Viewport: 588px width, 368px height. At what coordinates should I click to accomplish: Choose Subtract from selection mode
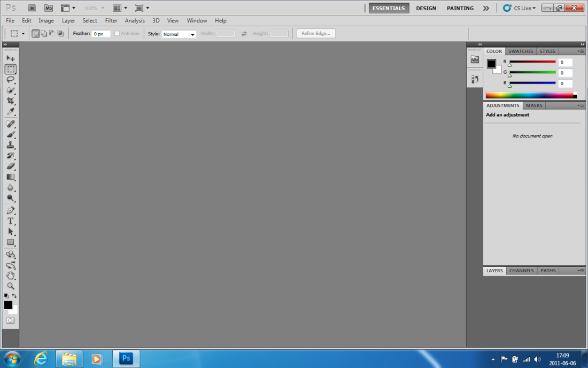point(52,34)
